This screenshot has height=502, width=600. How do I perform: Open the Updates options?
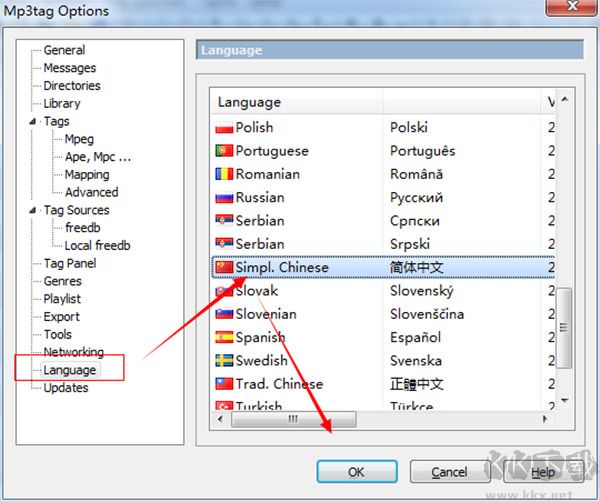click(66, 388)
